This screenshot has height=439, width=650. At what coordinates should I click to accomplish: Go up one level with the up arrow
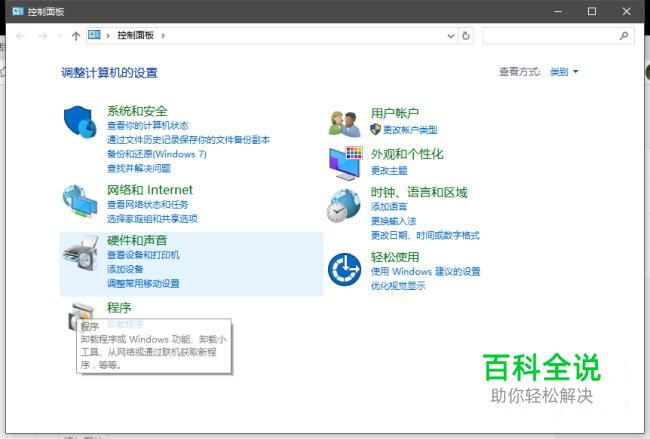point(75,36)
